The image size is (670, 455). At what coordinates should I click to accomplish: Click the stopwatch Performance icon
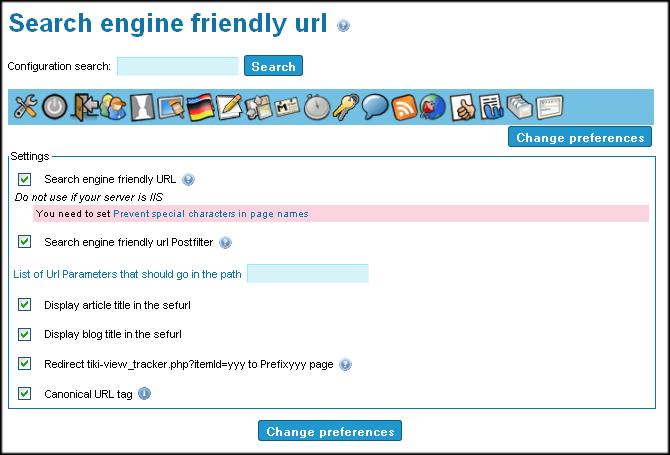click(x=317, y=107)
